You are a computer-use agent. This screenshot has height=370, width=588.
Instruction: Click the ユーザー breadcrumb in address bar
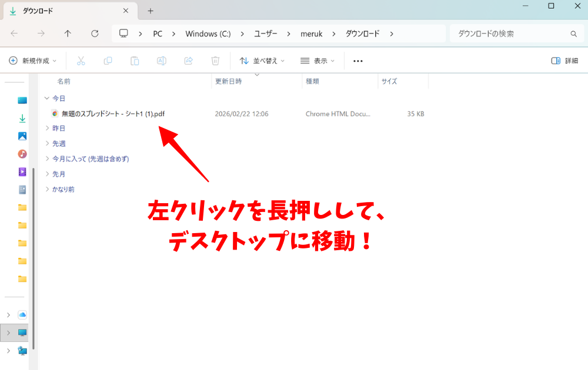click(265, 33)
